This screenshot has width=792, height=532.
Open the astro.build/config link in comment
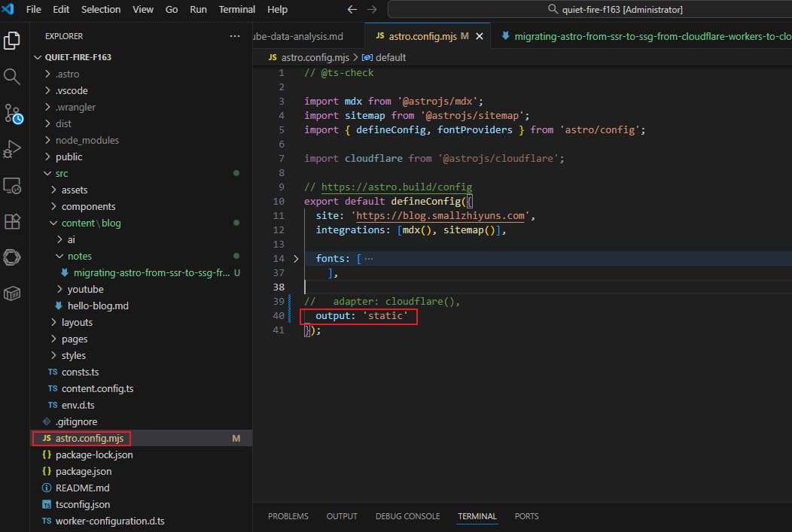click(x=396, y=187)
